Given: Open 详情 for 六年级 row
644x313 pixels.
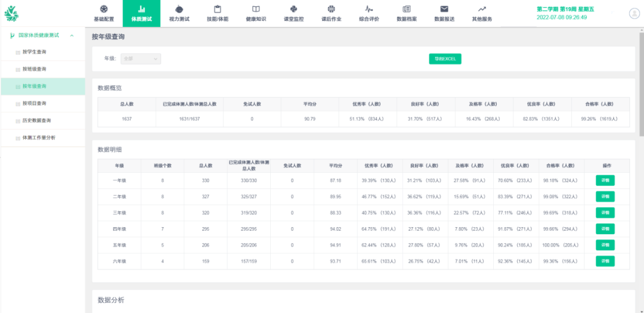Looking at the screenshot, I should (x=605, y=261).
